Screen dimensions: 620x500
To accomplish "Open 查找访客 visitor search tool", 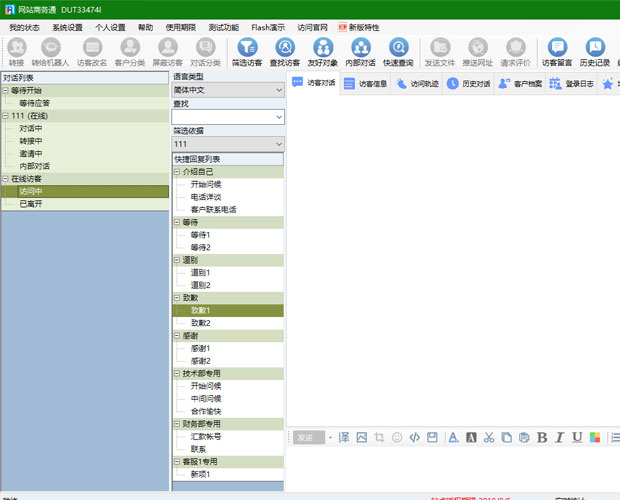I will coord(284,52).
